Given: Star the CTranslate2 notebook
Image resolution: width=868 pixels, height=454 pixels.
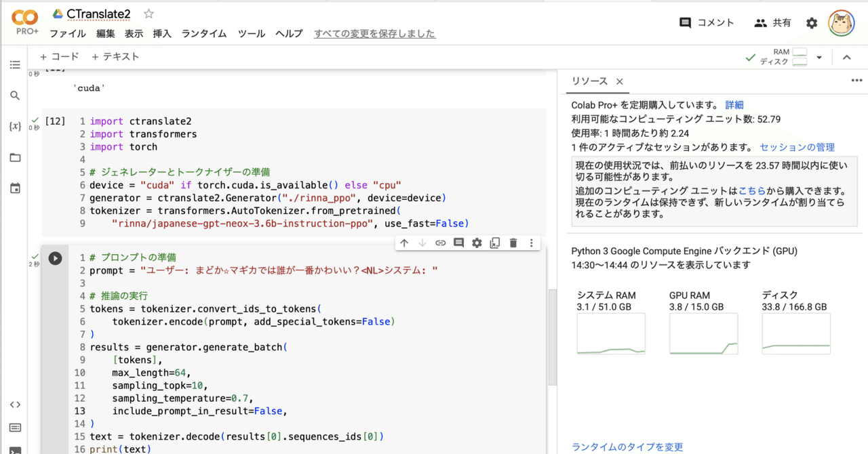Looking at the screenshot, I should (x=148, y=13).
